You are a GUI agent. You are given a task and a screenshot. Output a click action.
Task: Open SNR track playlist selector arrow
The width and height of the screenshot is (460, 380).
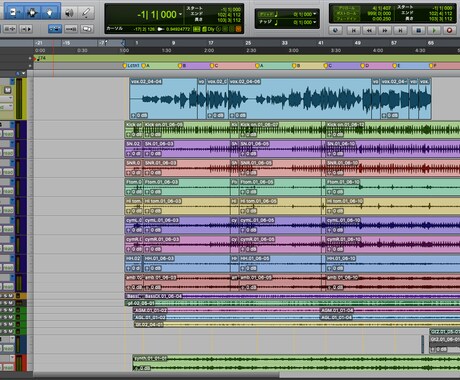coord(12,163)
